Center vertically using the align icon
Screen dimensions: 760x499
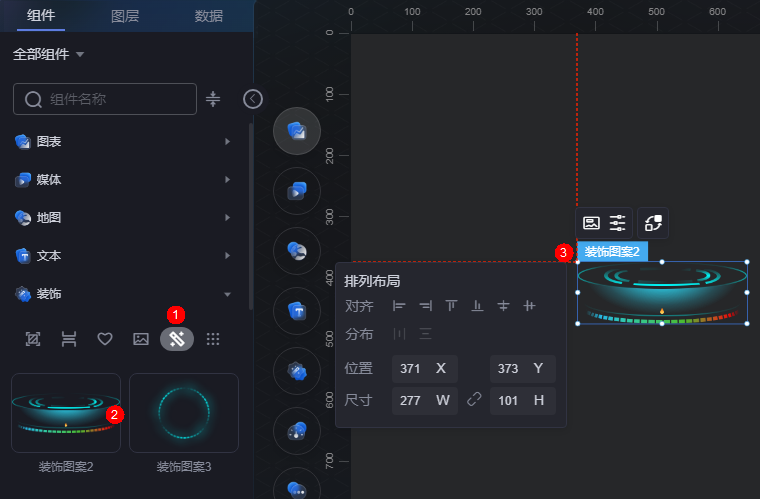coord(529,306)
